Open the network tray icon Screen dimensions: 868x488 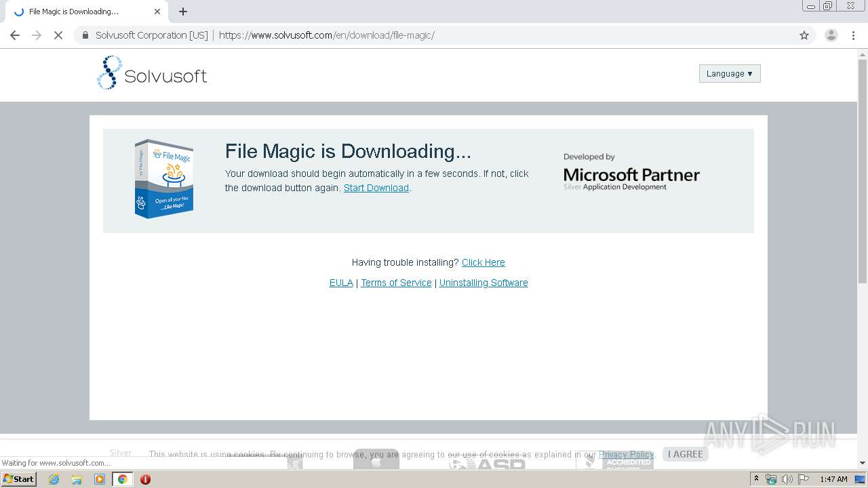771,479
